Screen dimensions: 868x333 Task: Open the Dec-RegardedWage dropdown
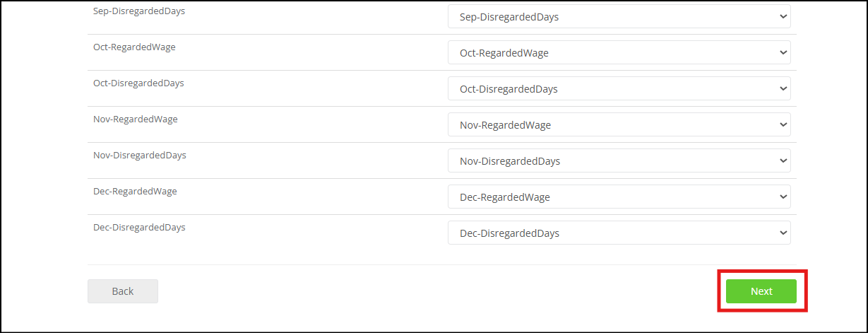619,197
